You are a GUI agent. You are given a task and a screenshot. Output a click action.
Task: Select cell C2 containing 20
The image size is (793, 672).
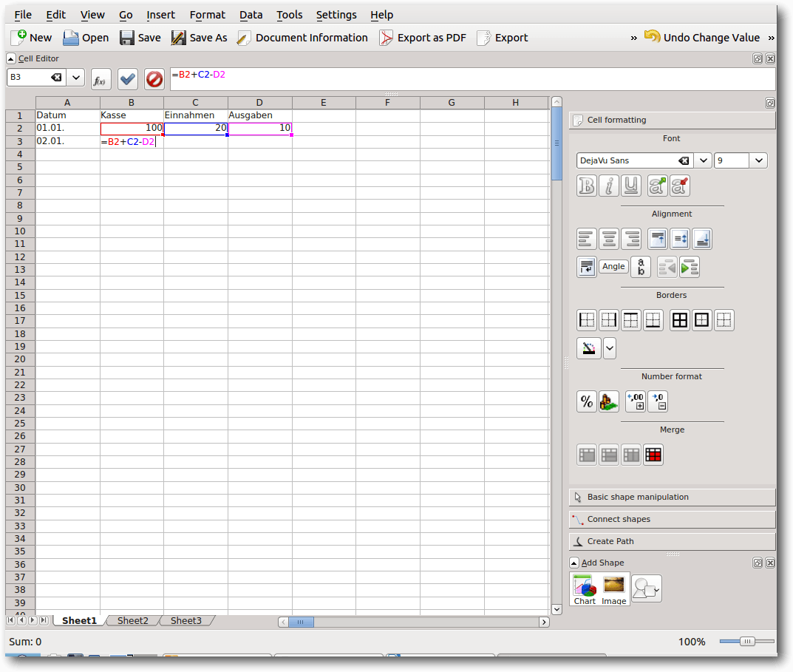(195, 129)
